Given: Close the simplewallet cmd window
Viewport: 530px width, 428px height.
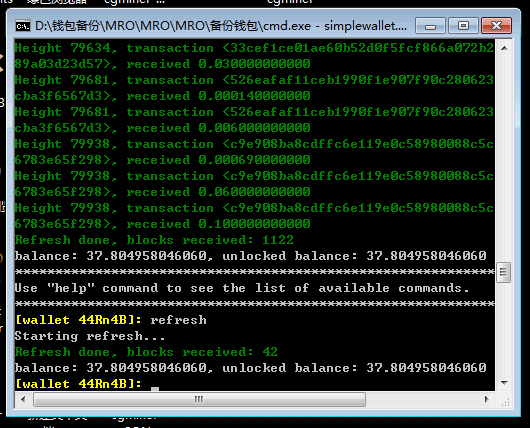Looking at the screenshot, I should point(496,26).
